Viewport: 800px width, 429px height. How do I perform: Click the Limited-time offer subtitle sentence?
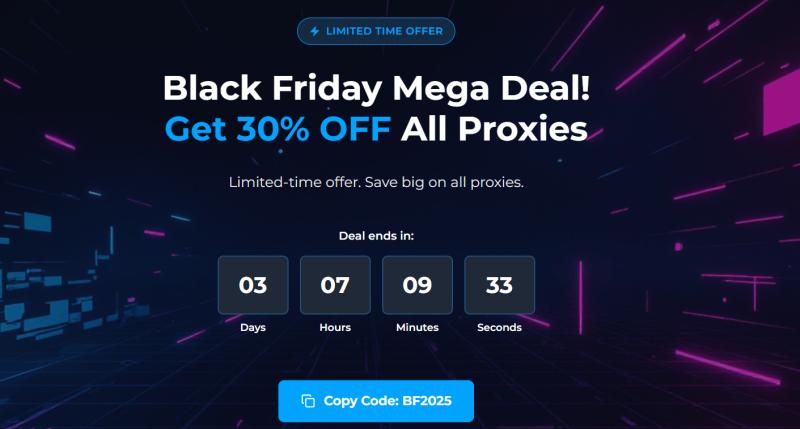(x=376, y=183)
